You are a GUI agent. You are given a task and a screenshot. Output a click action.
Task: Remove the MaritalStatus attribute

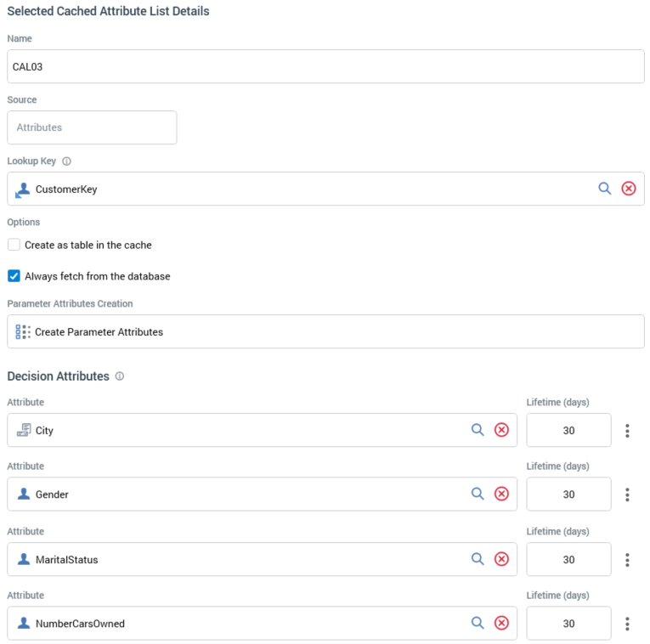(x=501, y=559)
